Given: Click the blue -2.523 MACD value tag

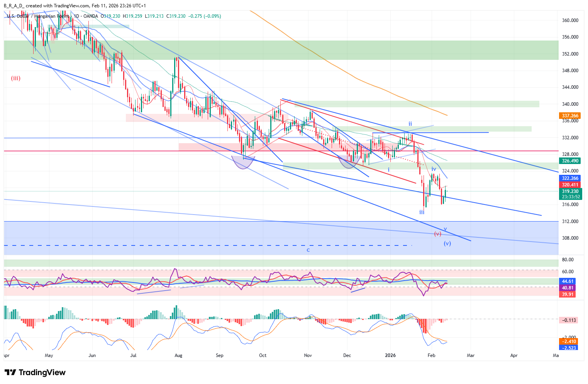Looking at the screenshot, I should coord(569,348).
